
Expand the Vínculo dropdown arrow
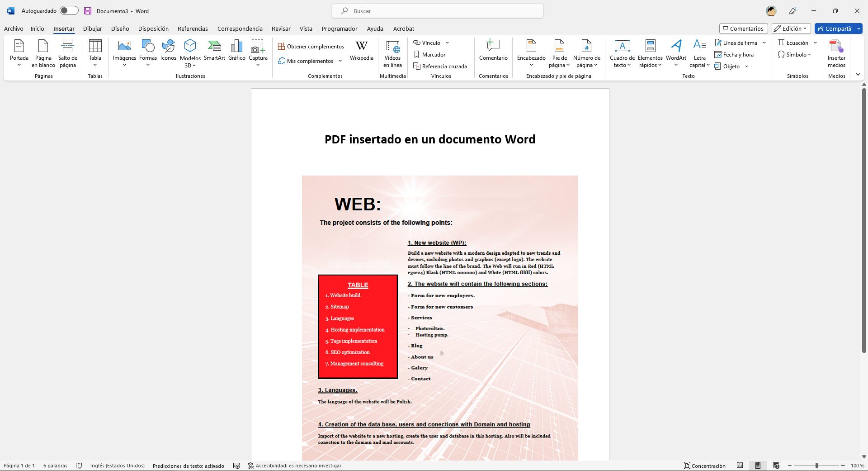[x=448, y=43]
